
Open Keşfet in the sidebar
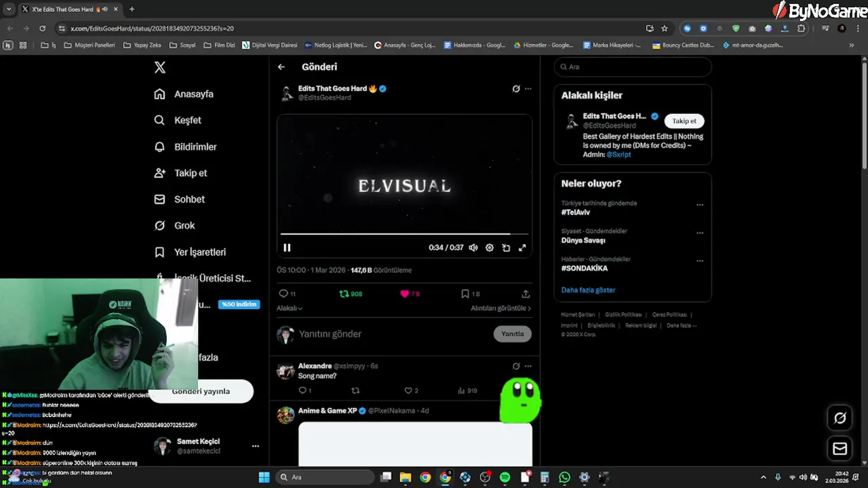pos(178,120)
